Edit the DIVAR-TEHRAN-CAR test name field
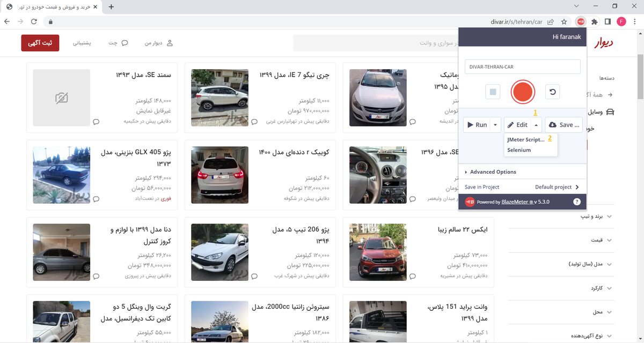The width and height of the screenshot is (644, 343). [x=523, y=67]
